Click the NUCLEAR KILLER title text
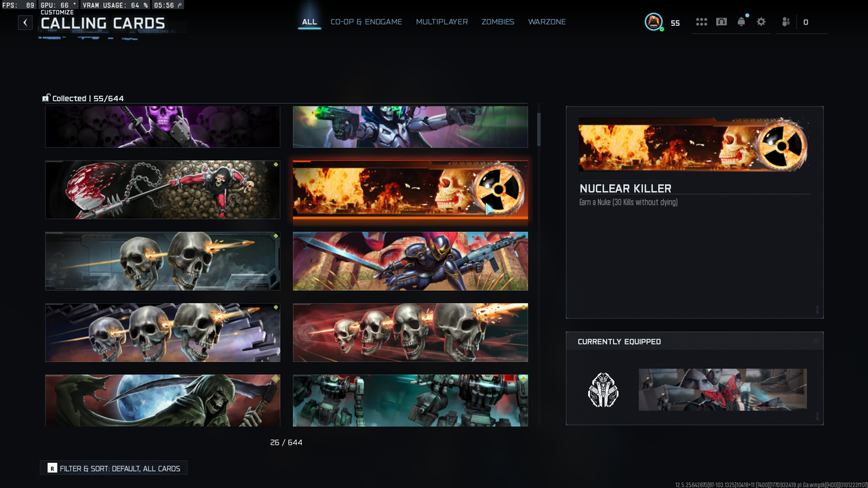Viewport: 868px width, 488px height. [x=625, y=188]
